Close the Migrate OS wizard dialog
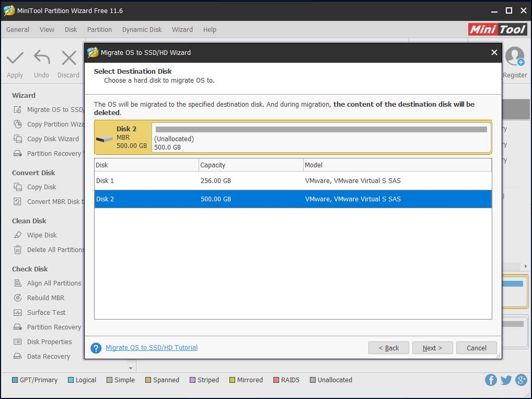This screenshot has height=399, width=532. [494, 52]
